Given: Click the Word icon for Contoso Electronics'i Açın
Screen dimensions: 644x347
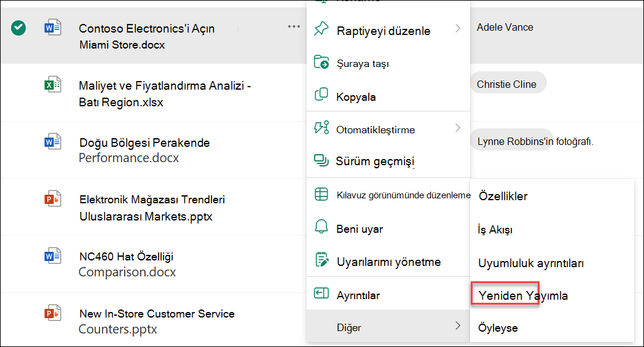Looking at the screenshot, I should 53,28.
